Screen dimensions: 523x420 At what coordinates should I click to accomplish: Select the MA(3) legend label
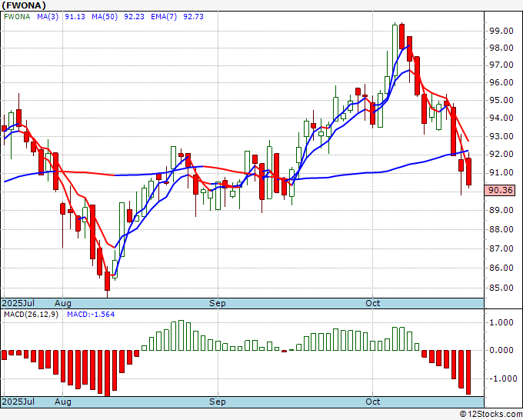pos(48,17)
